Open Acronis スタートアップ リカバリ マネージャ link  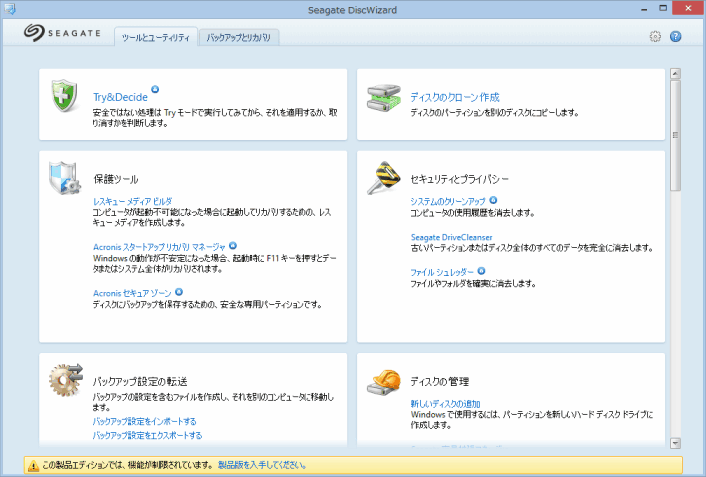[x=159, y=247]
